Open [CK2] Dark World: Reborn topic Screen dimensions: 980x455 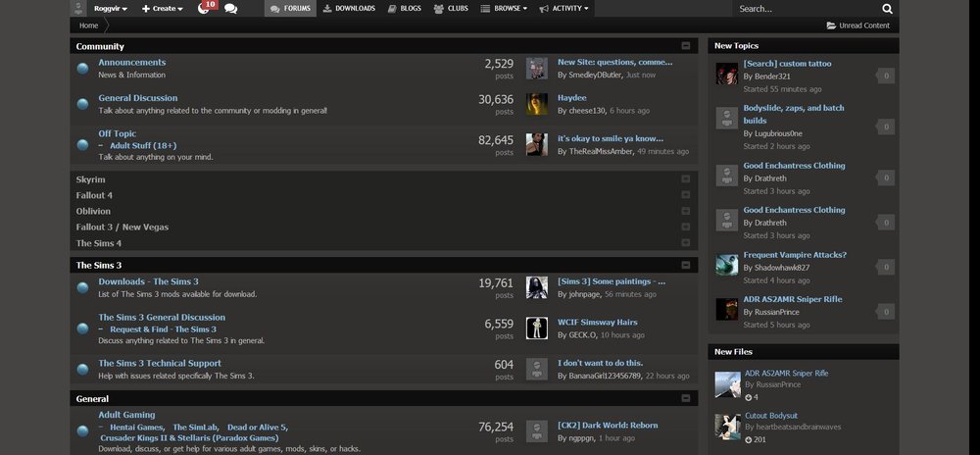coord(608,426)
